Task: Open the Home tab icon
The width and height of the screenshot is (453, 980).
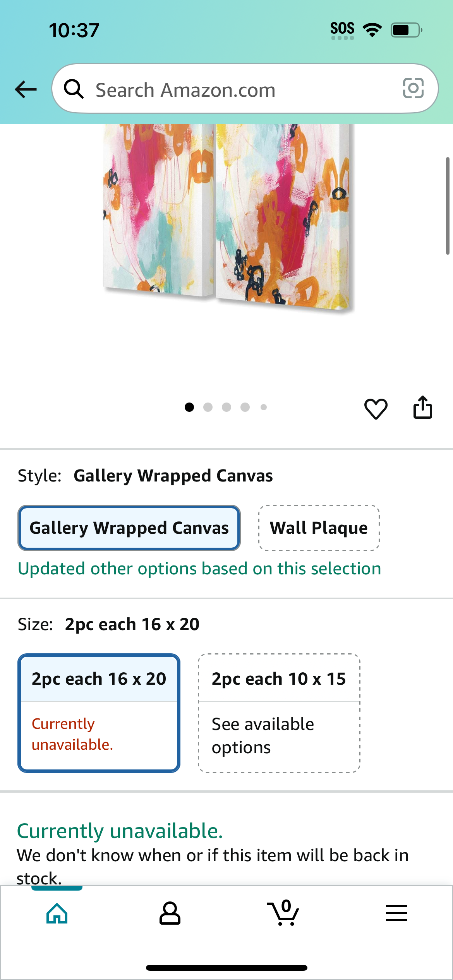Action: pos(57,913)
